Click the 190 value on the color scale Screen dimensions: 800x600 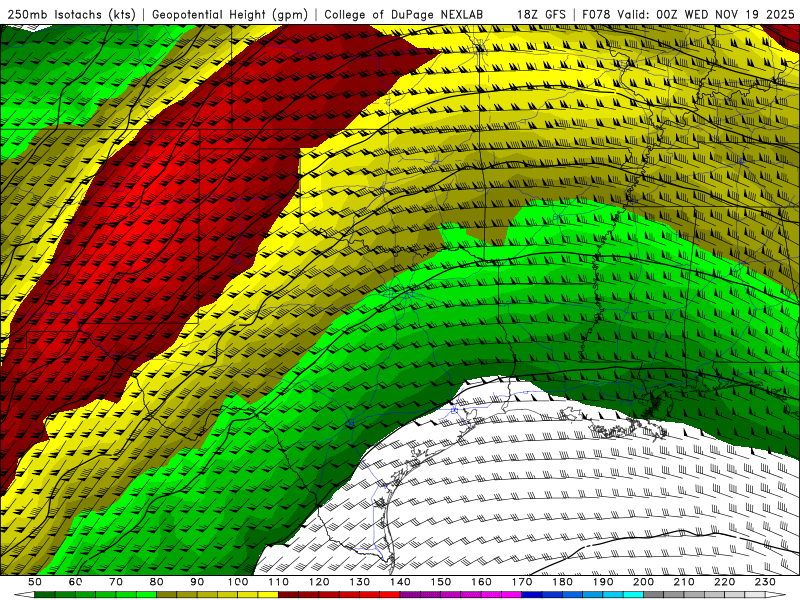603,582
